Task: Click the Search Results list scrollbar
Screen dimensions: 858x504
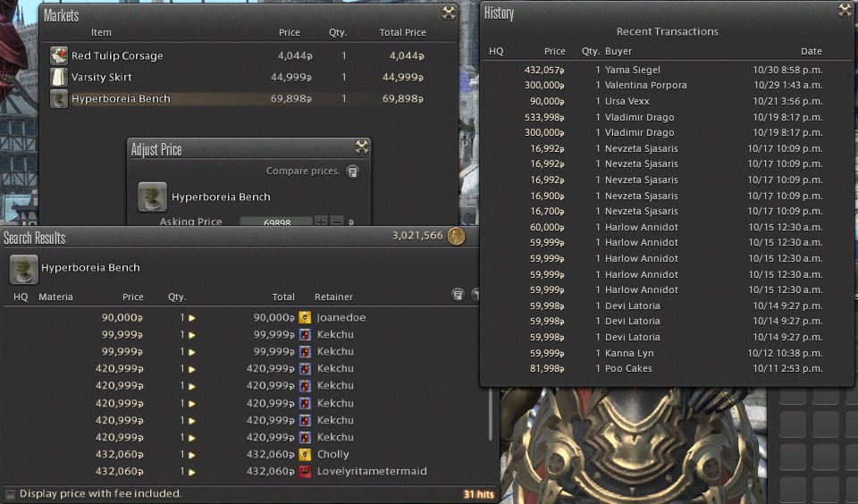Action: [491, 415]
